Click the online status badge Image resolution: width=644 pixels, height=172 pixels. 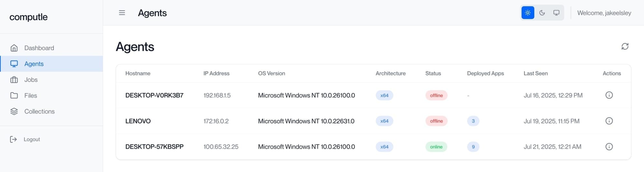pyautogui.click(x=436, y=147)
